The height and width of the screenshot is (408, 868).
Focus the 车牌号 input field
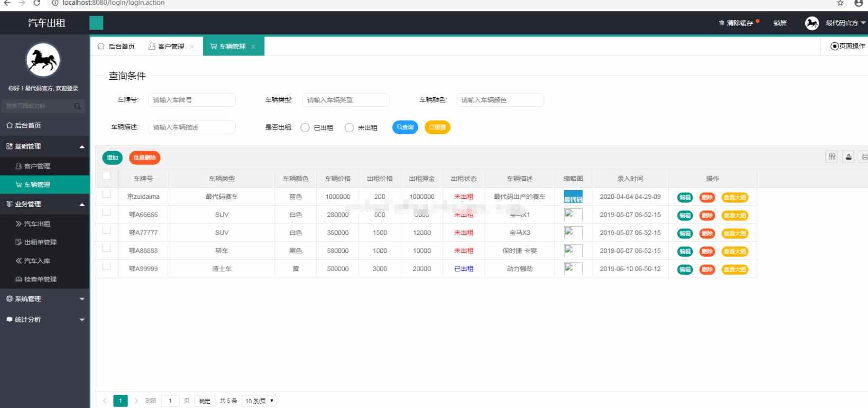point(192,100)
